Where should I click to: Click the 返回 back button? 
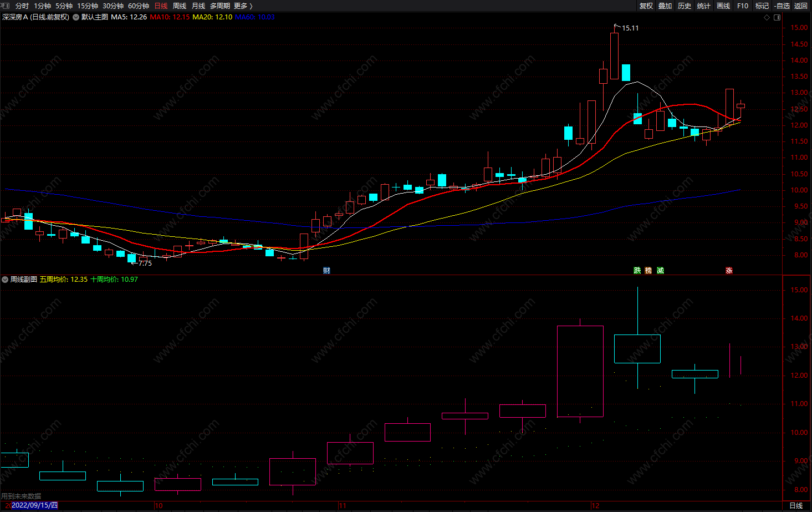pyautogui.click(x=801, y=6)
